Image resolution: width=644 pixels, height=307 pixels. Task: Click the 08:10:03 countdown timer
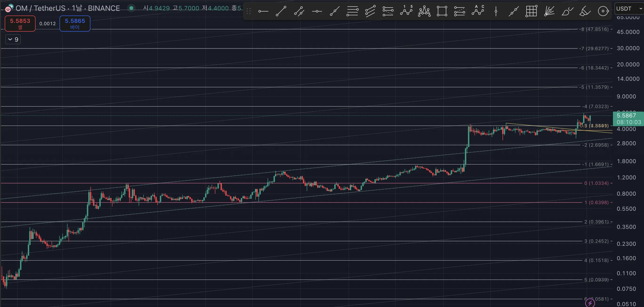(x=629, y=122)
